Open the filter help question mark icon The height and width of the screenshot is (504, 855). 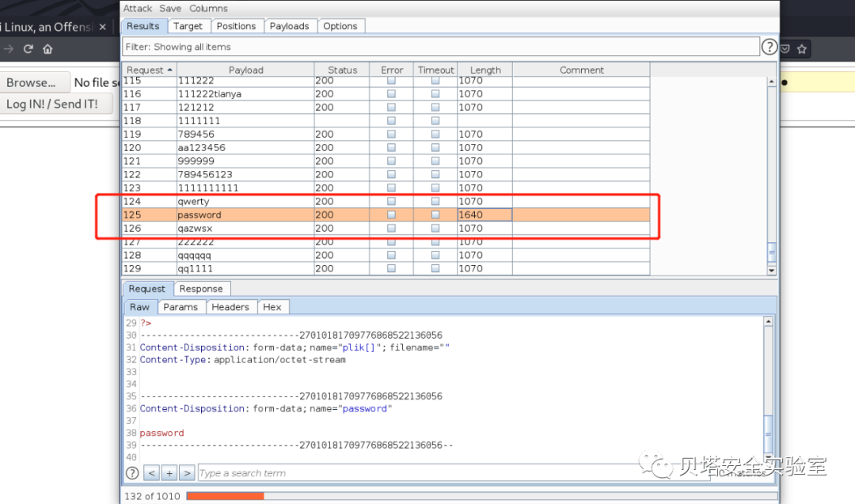pos(769,47)
